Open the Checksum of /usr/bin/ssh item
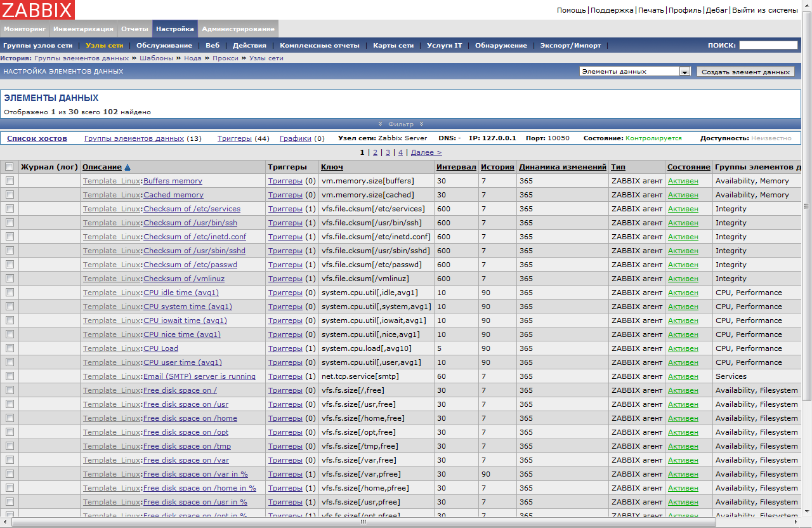This screenshot has width=812, height=528. (190, 223)
